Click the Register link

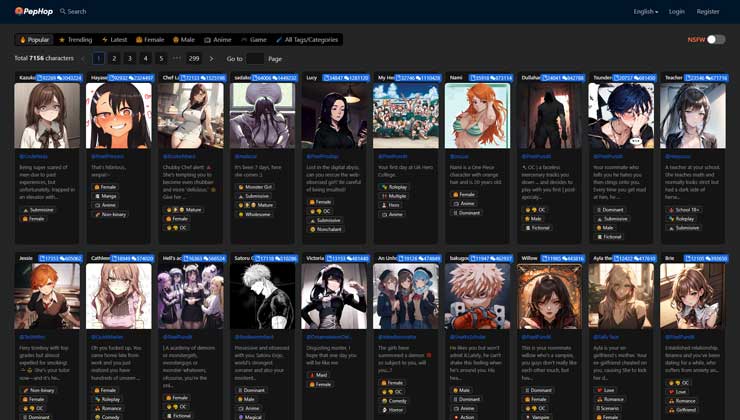(708, 12)
